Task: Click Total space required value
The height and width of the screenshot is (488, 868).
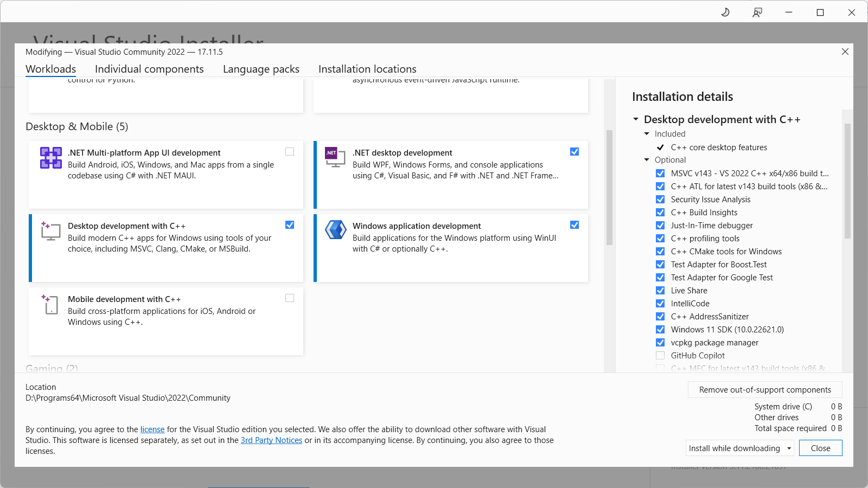Action: [837, 428]
